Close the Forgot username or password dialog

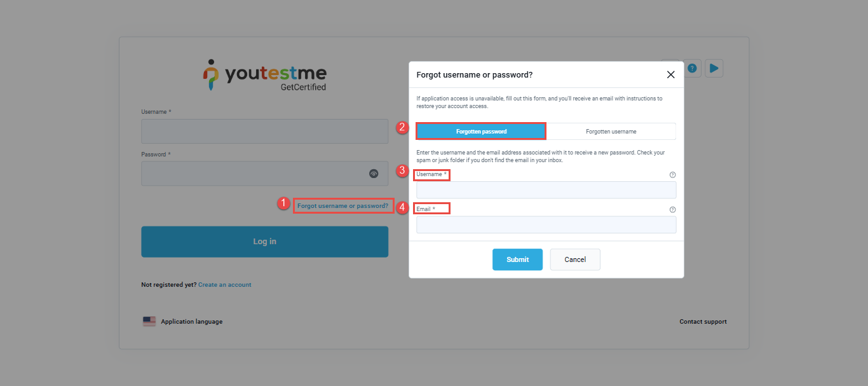[670, 74]
